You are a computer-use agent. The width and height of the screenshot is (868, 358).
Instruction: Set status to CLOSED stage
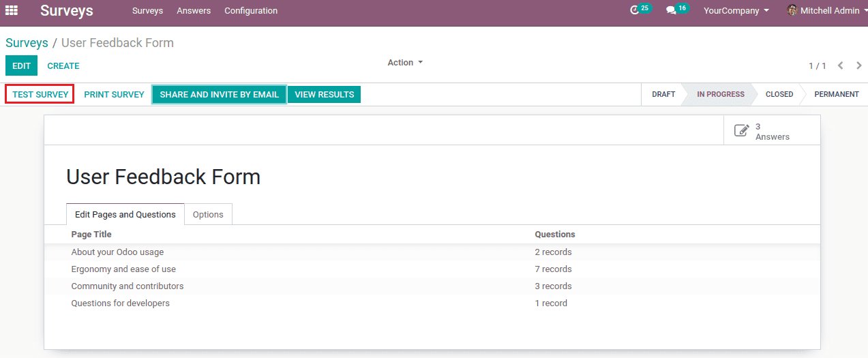tap(779, 95)
